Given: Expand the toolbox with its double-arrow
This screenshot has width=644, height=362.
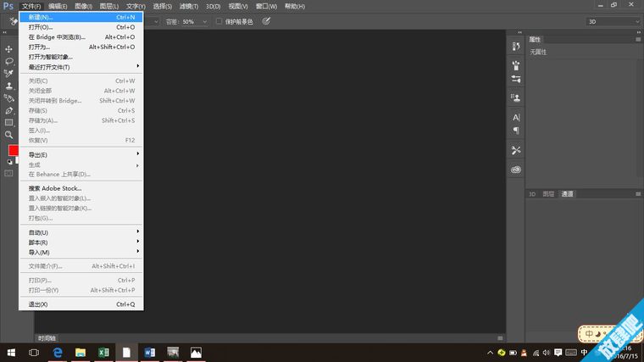Looking at the screenshot, I should click(4, 32).
